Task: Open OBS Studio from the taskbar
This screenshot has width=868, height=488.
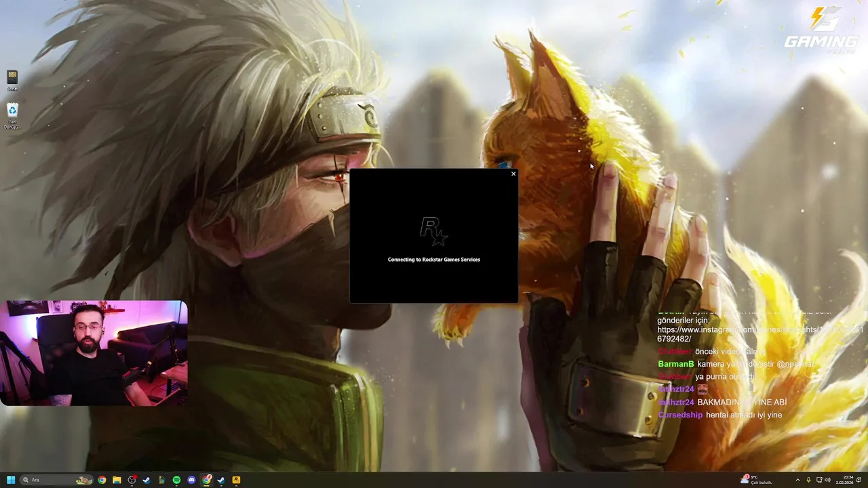Action: (132, 480)
